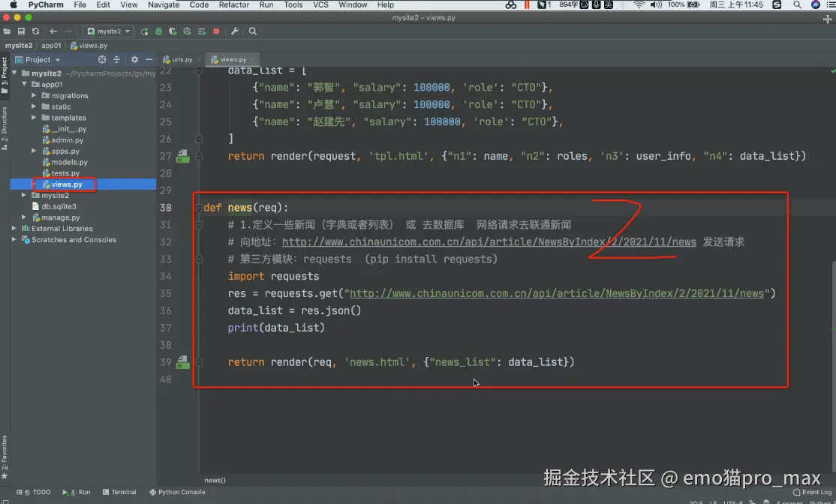Select tests.py in project tree
Viewport: 836px width, 504px height.
(61, 173)
